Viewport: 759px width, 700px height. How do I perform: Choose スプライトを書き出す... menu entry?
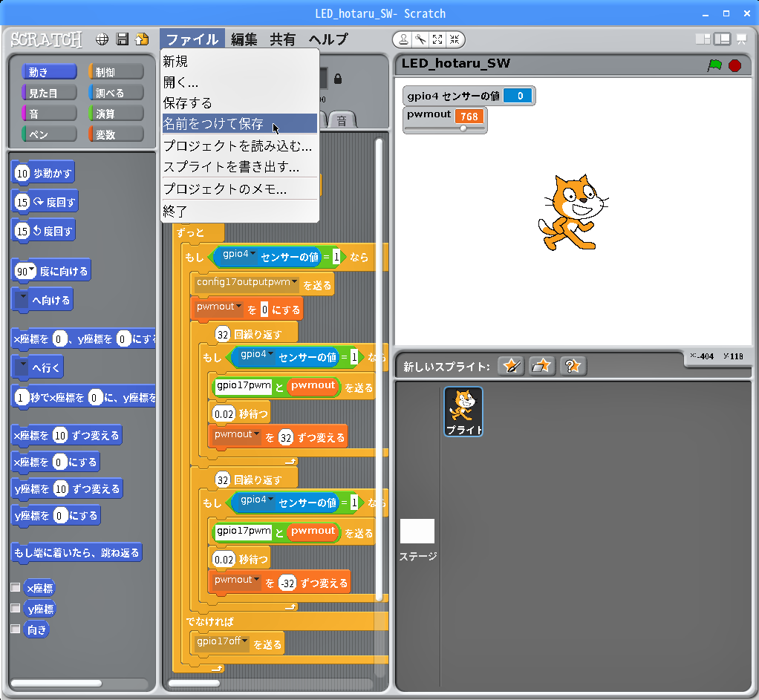tap(240, 167)
